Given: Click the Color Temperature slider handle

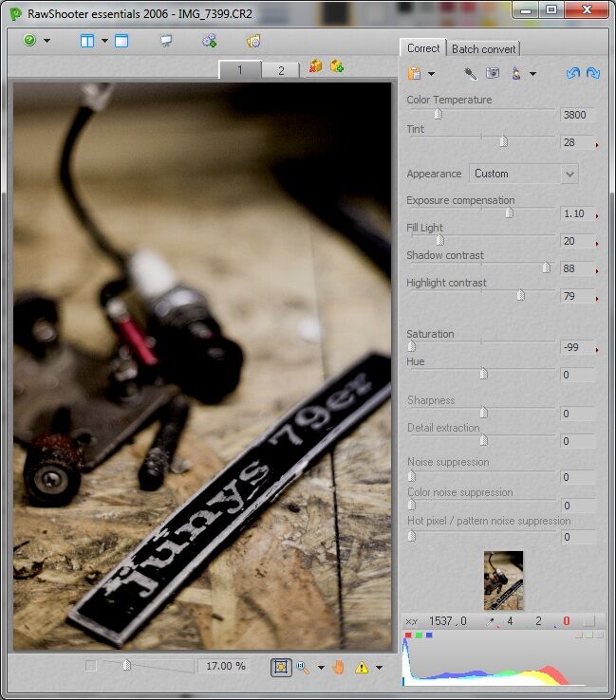Looking at the screenshot, I should pos(438,114).
